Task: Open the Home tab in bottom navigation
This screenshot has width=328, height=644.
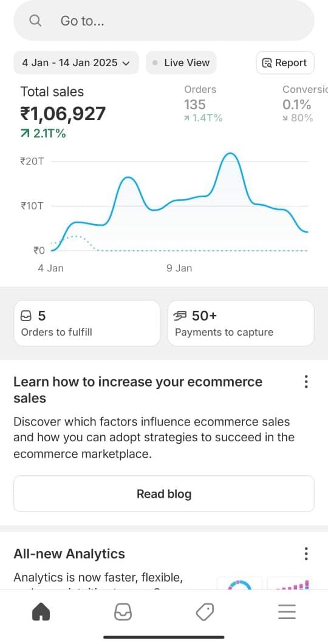Action: pos(41,612)
